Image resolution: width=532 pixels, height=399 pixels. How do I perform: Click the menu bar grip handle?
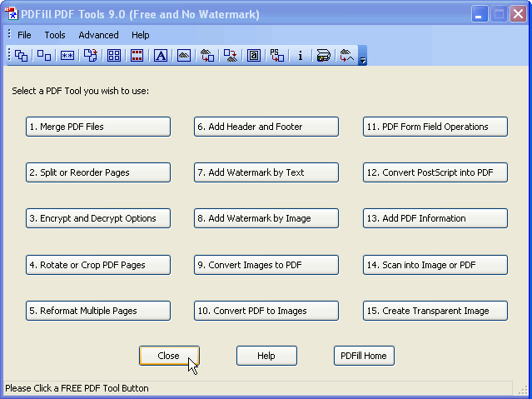9,35
